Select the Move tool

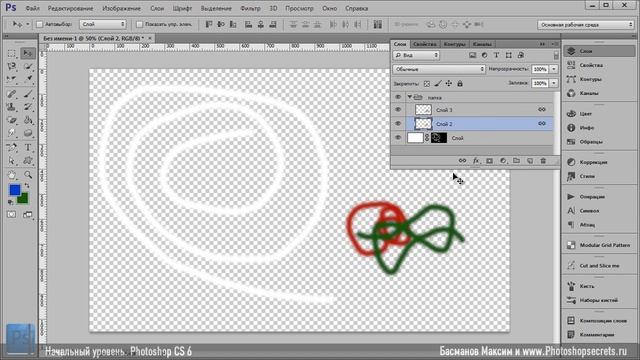28,53
